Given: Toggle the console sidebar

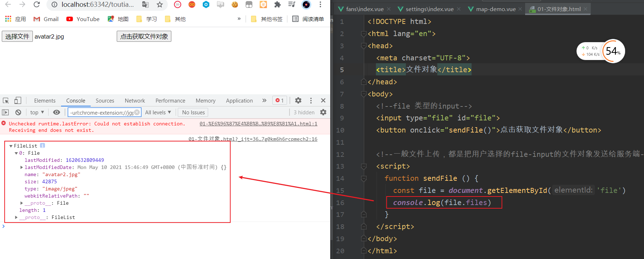Looking at the screenshot, I should pyautogui.click(x=5, y=112).
